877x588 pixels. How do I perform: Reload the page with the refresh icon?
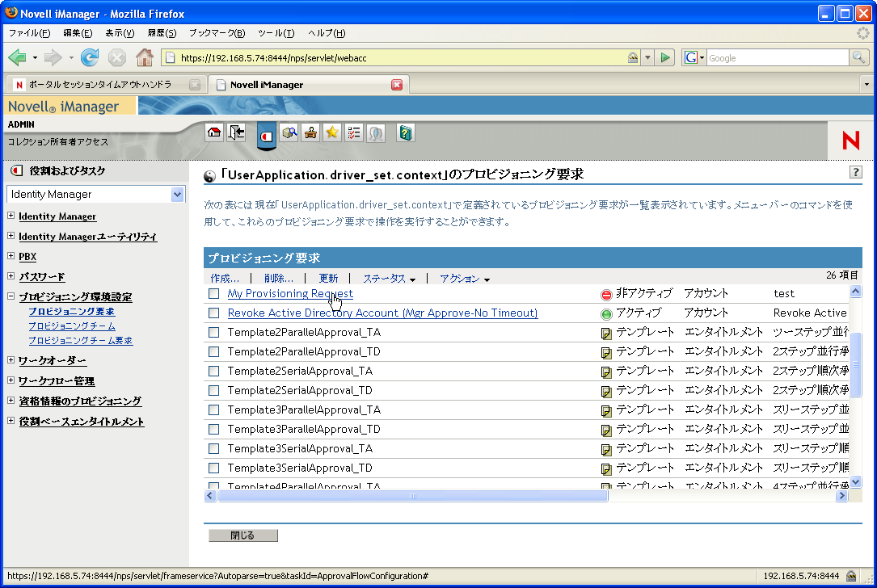90,57
